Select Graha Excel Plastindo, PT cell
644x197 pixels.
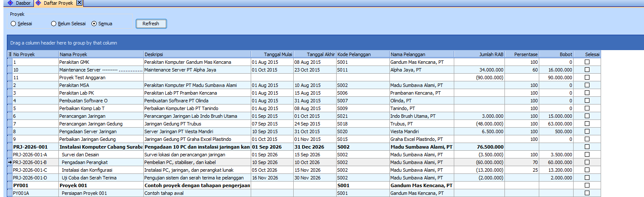tap(422, 139)
